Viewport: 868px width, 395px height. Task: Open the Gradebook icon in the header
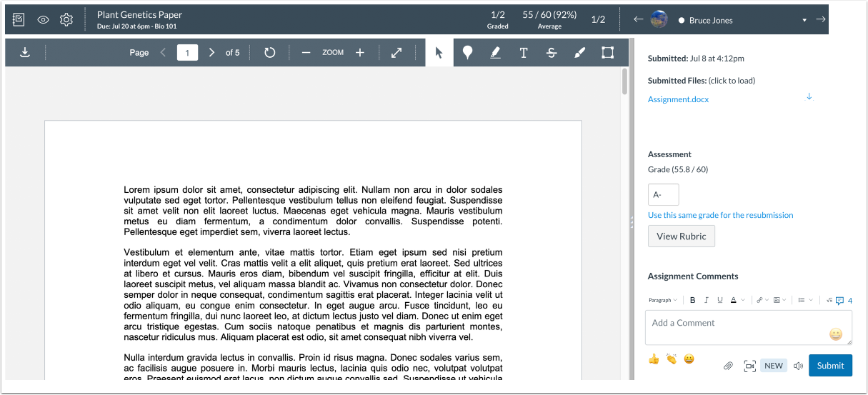click(x=19, y=20)
